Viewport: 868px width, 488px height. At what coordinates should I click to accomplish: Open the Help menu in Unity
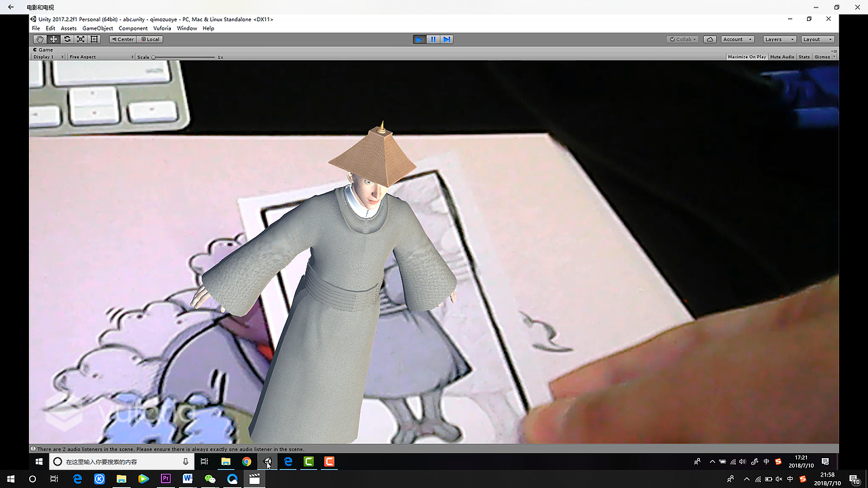click(x=208, y=28)
